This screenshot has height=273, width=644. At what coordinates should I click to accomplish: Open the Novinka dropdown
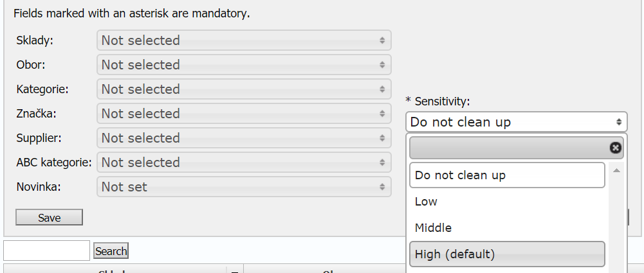click(244, 187)
